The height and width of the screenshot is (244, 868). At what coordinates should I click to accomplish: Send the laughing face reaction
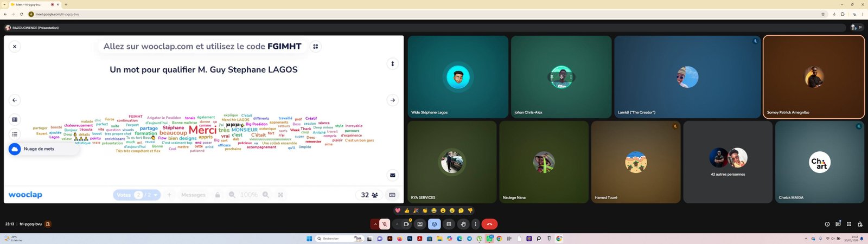coord(434,210)
